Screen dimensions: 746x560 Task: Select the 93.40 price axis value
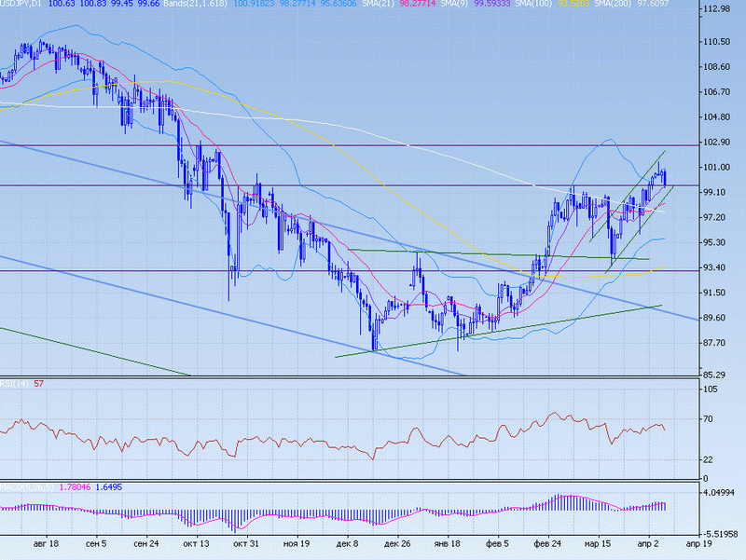(x=713, y=267)
